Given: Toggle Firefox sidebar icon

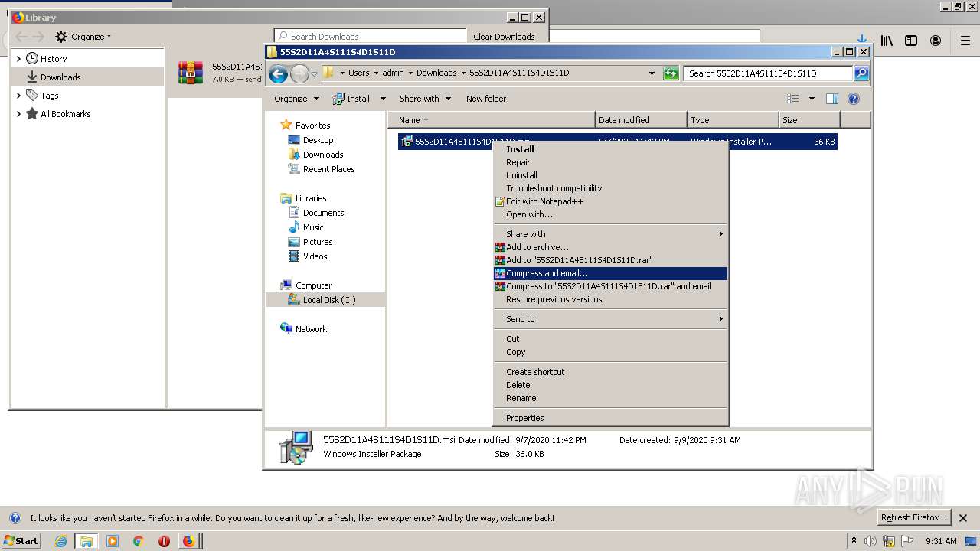Looking at the screenshot, I should (x=911, y=41).
